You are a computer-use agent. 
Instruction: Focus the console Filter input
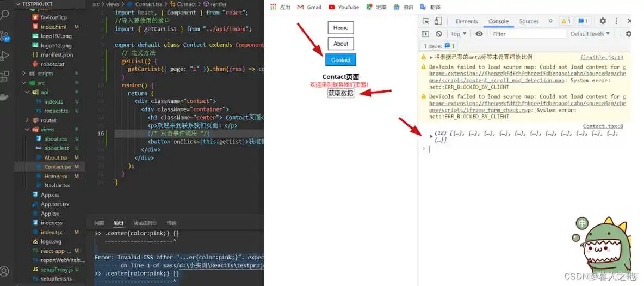pyautogui.click(x=529, y=34)
